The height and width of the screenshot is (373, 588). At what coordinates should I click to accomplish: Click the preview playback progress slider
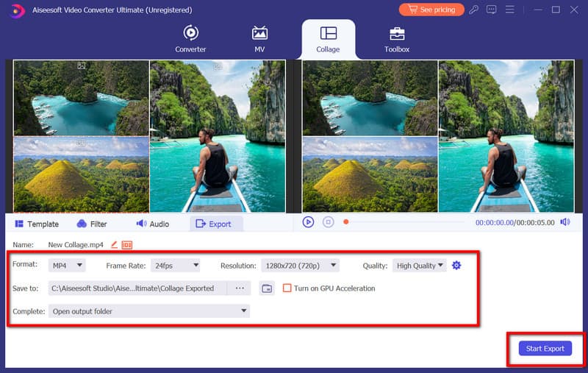click(404, 222)
